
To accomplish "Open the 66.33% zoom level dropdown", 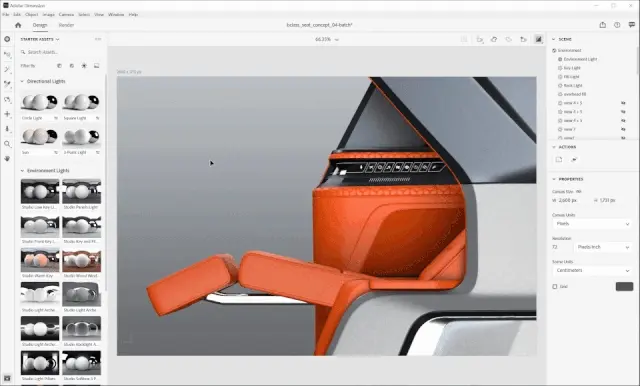I will point(327,39).
